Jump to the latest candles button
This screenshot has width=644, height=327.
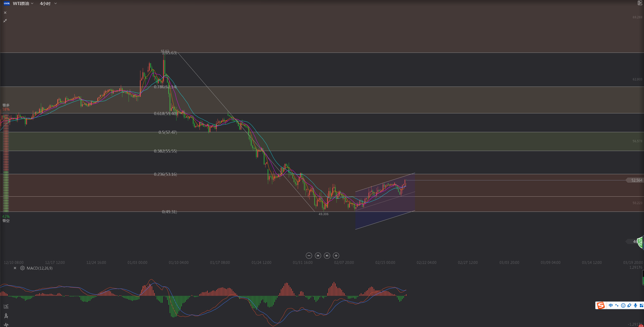[x=327, y=256]
